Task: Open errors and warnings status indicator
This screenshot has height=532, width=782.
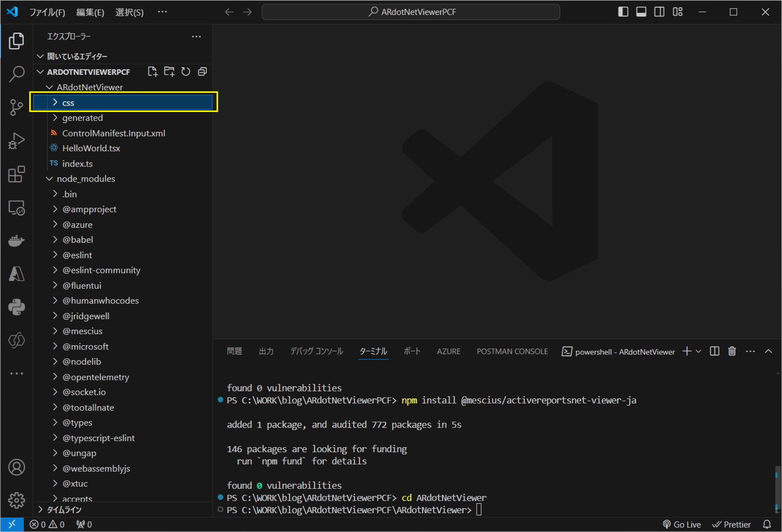Action: (47, 524)
